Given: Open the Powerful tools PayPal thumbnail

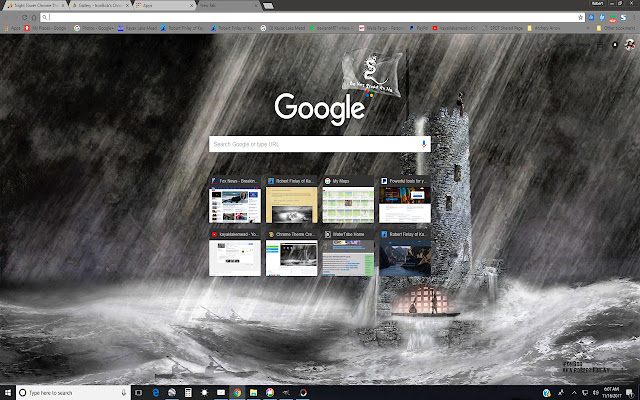Looking at the screenshot, I should (x=405, y=200).
